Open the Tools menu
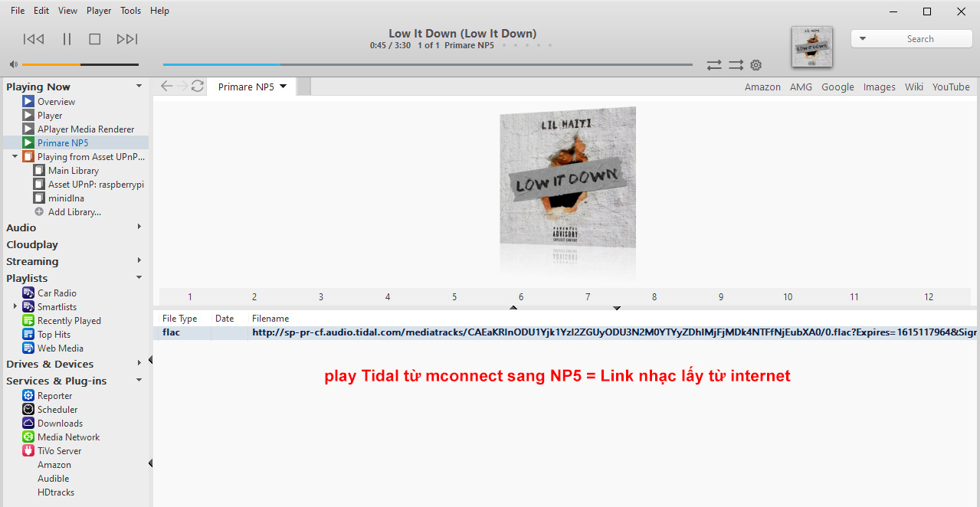 tap(131, 11)
